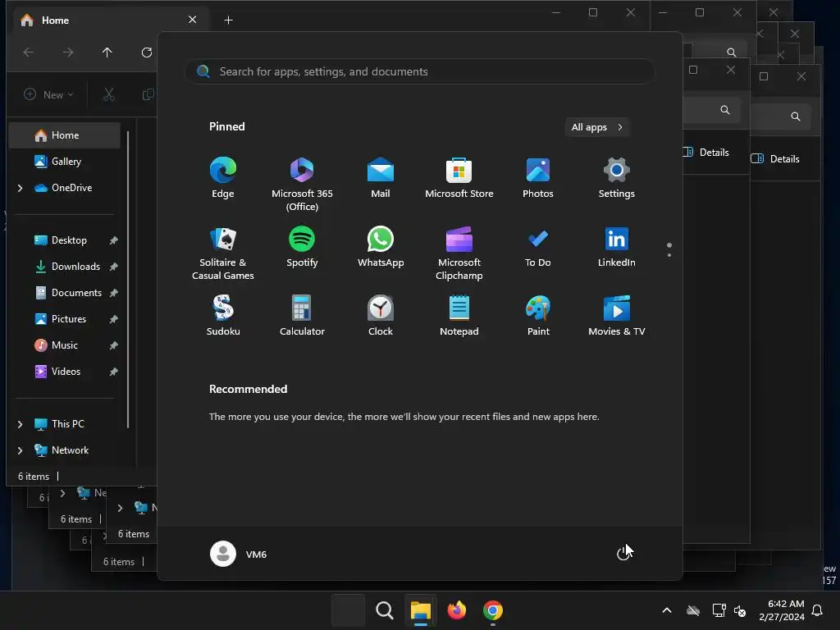The height and width of the screenshot is (630, 840).
Task: Select Home in File Explorer sidebar
Action: point(65,135)
